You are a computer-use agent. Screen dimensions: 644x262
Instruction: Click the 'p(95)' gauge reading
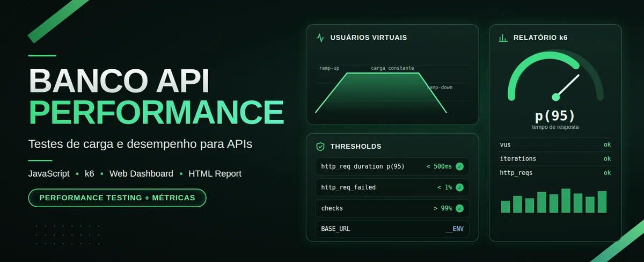(x=555, y=115)
